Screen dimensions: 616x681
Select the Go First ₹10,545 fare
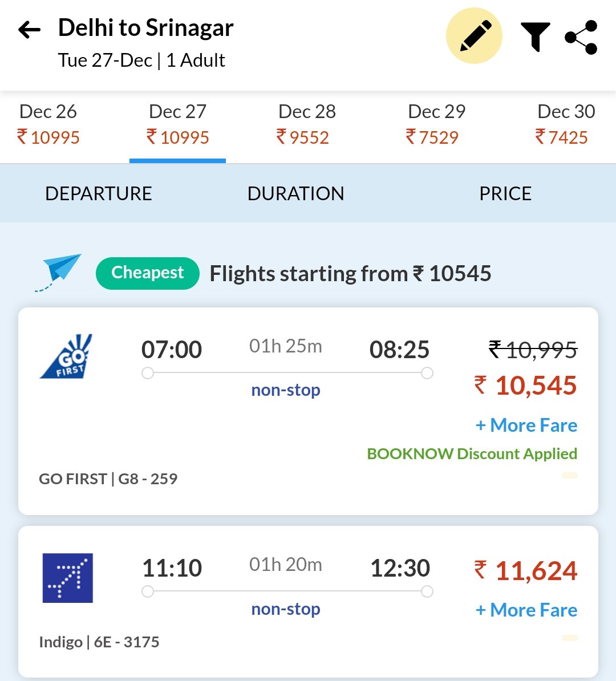(x=526, y=386)
